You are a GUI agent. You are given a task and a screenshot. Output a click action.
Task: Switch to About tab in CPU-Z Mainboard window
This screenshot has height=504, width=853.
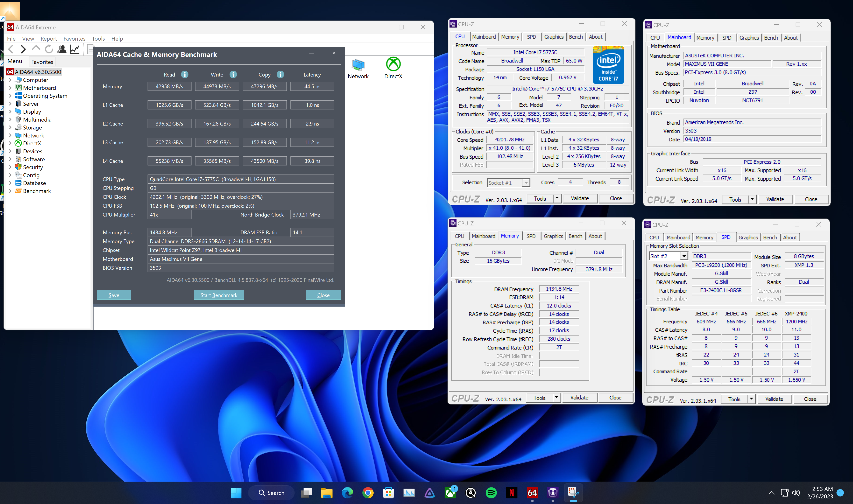coord(791,38)
